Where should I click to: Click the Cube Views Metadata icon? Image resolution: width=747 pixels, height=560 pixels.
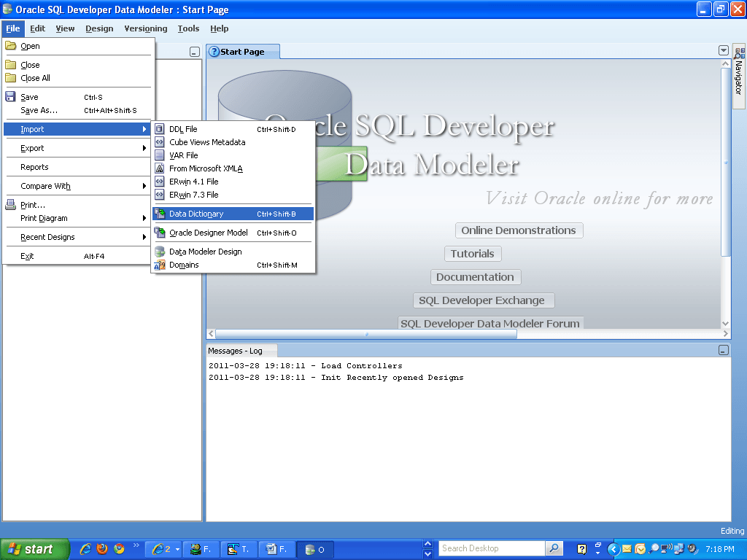(160, 142)
